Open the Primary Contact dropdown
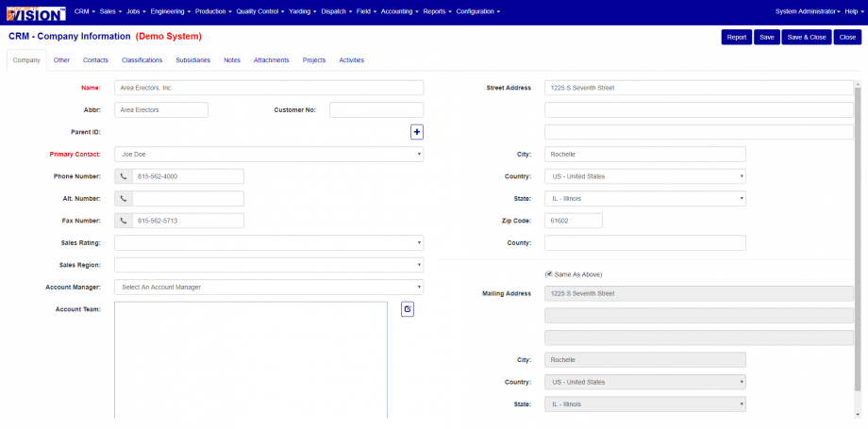 click(x=269, y=155)
